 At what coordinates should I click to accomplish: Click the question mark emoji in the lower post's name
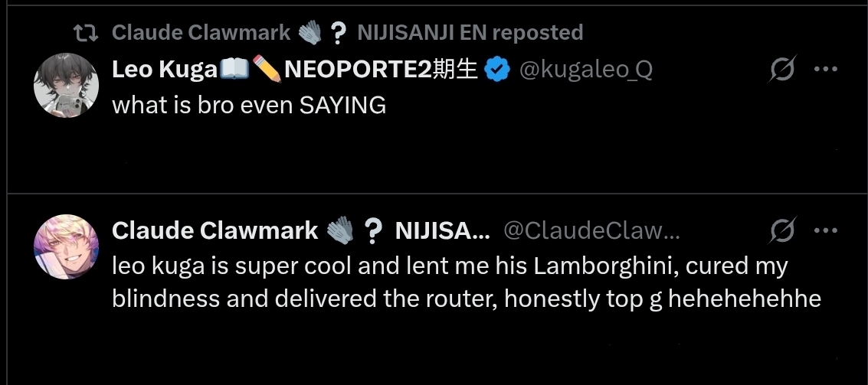(372, 231)
